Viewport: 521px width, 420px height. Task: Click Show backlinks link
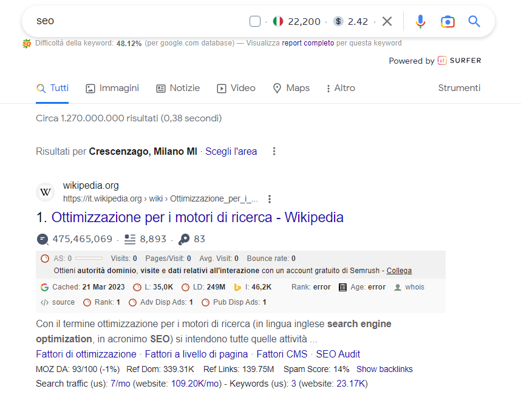point(384,369)
